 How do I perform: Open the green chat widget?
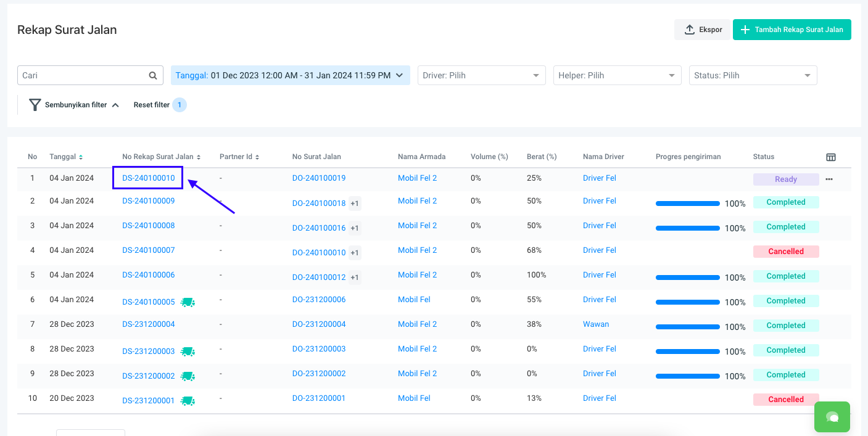point(832,417)
